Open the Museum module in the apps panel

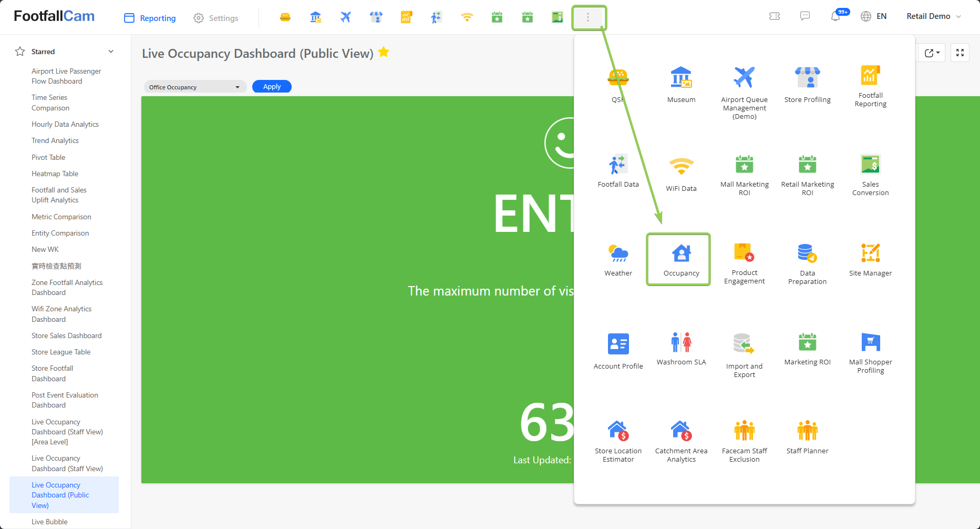681,85
